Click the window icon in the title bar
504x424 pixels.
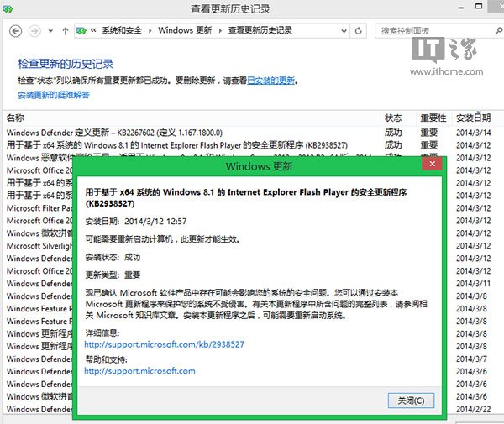[9, 10]
